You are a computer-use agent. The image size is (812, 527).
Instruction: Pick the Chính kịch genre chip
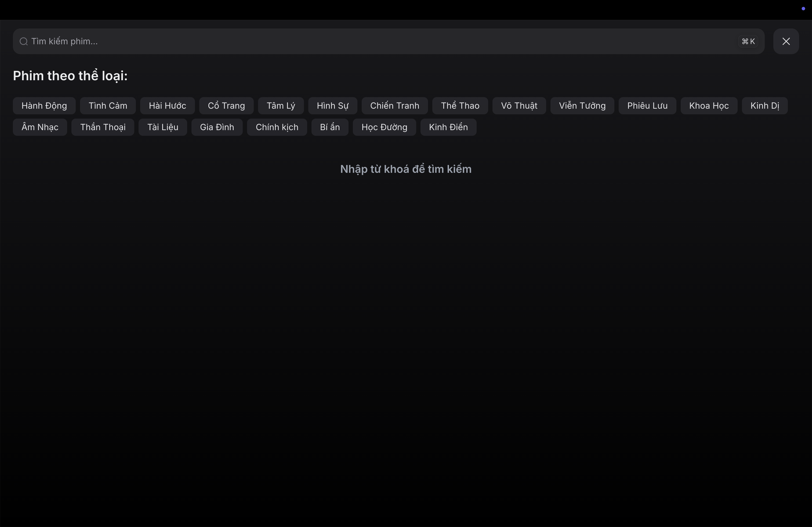click(277, 127)
